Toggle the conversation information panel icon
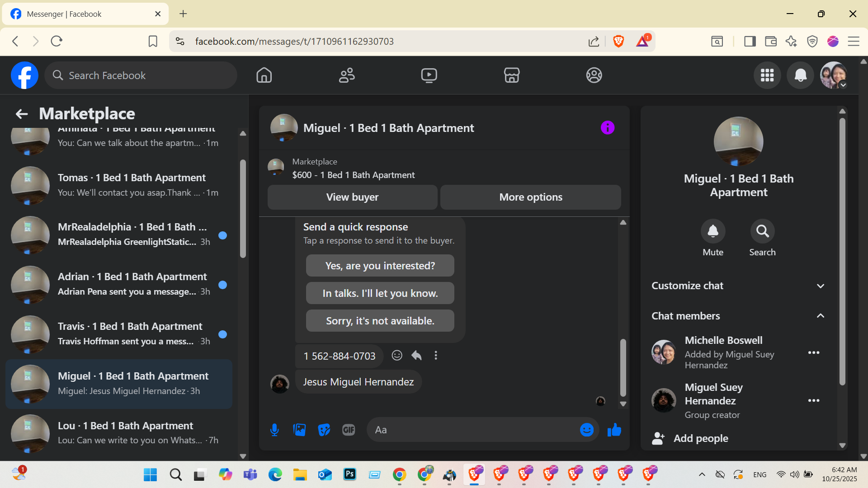Image resolution: width=868 pixels, height=488 pixels. (608, 128)
